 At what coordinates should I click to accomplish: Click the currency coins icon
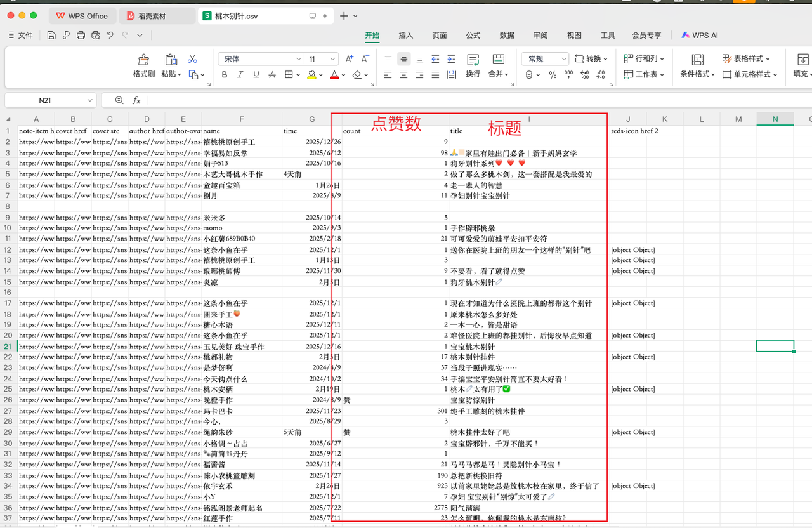coord(529,75)
